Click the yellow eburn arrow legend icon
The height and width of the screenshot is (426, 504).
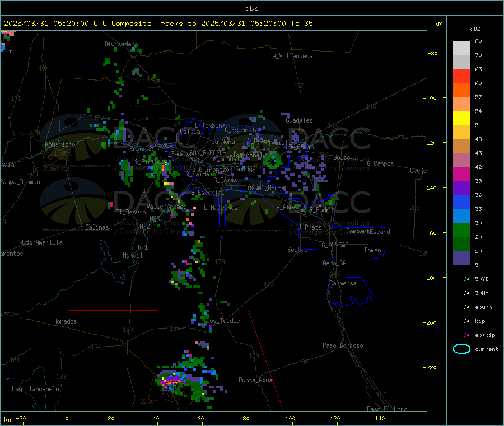pyautogui.click(x=461, y=307)
